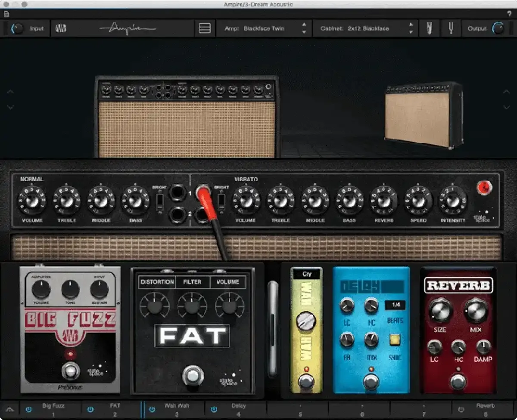Viewport: 517px width, 420px height.
Task: Click the PreSonus logo icon
Action: [61, 29]
